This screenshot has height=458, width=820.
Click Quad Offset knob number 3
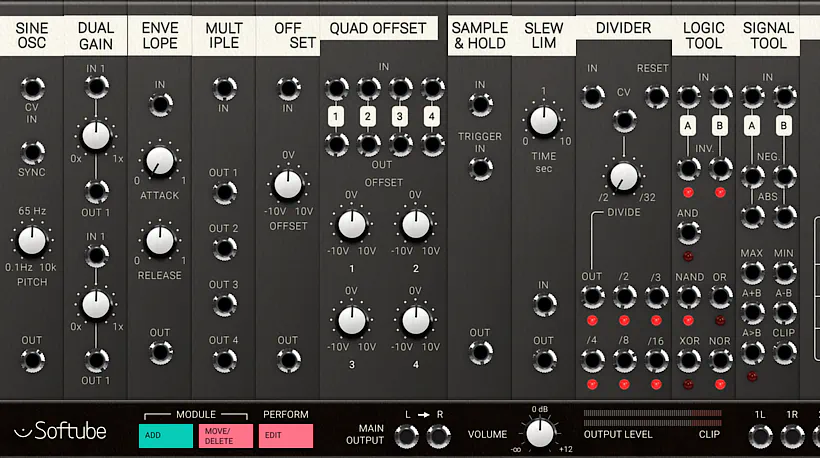coord(352,321)
